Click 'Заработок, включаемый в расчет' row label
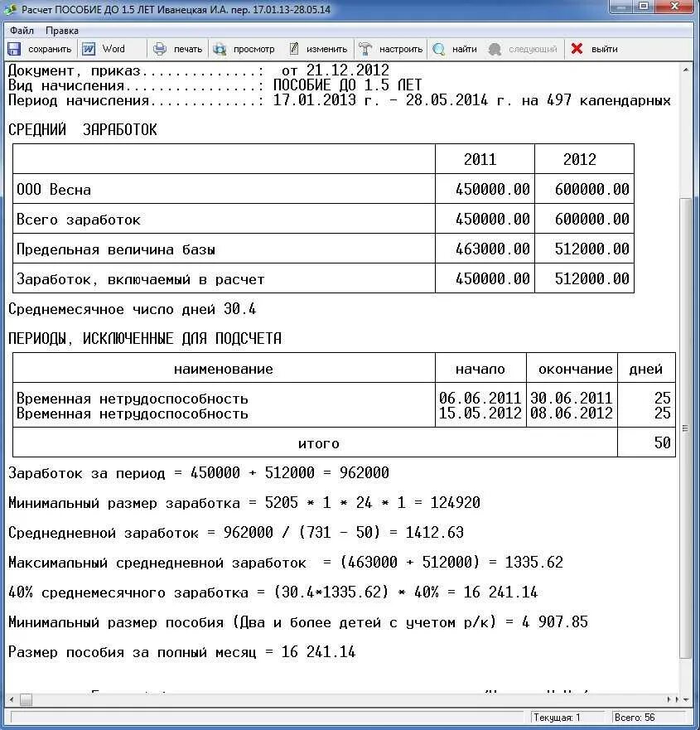Screen dimensions: 700x730 pyautogui.click(x=140, y=279)
